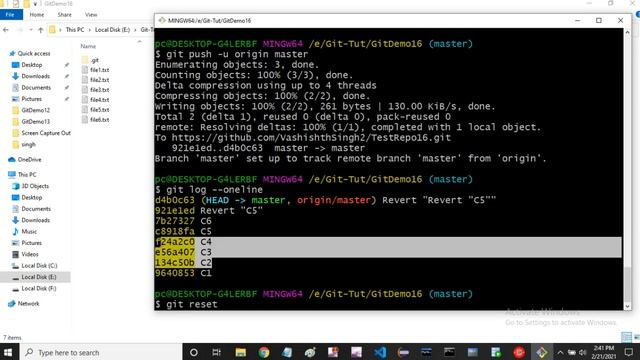This screenshot has height=360, width=640.
Task: Open Downloads under Quick access
Action: point(31,76)
